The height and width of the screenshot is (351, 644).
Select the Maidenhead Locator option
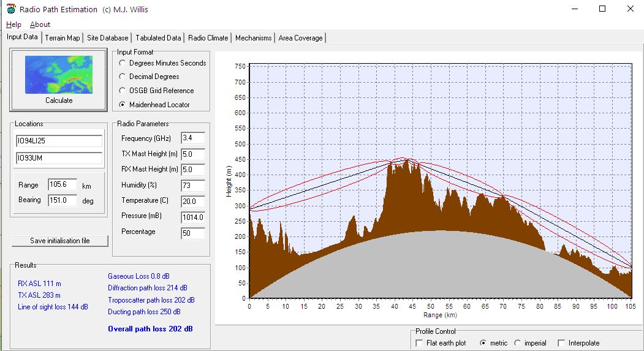point(123,105)
